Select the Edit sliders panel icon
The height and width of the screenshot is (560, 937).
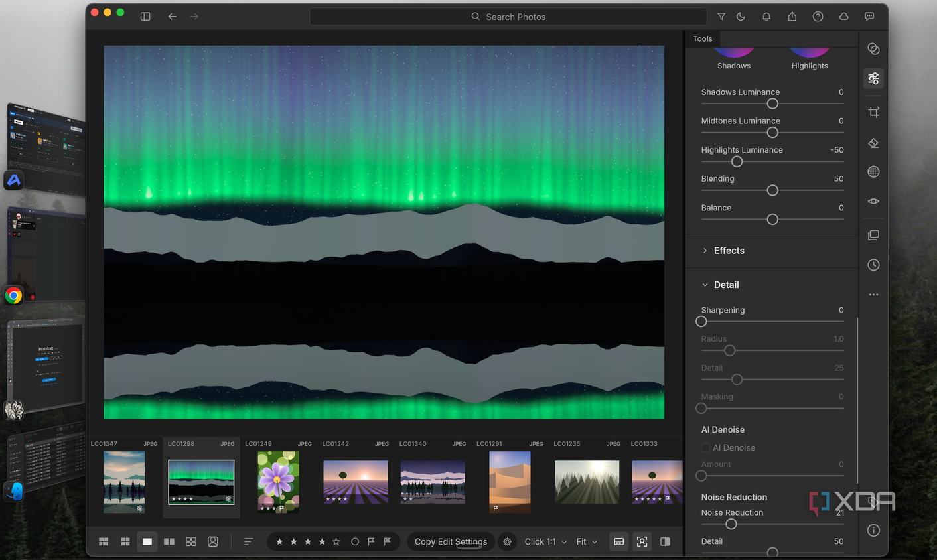point(873,79)
